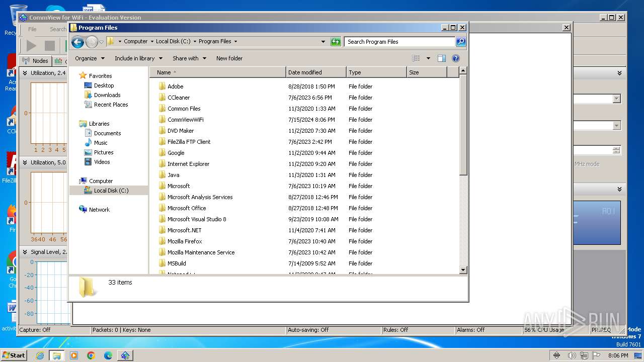
Task: Click the file list scroll up arrow
Action: 463,71
